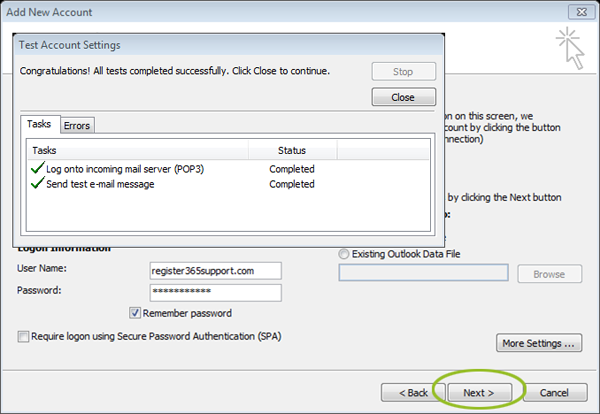Image resolution: width=600 pixels, height=414 pixels.
Task: Click into the Password field
Action: (x=216, y=292)
